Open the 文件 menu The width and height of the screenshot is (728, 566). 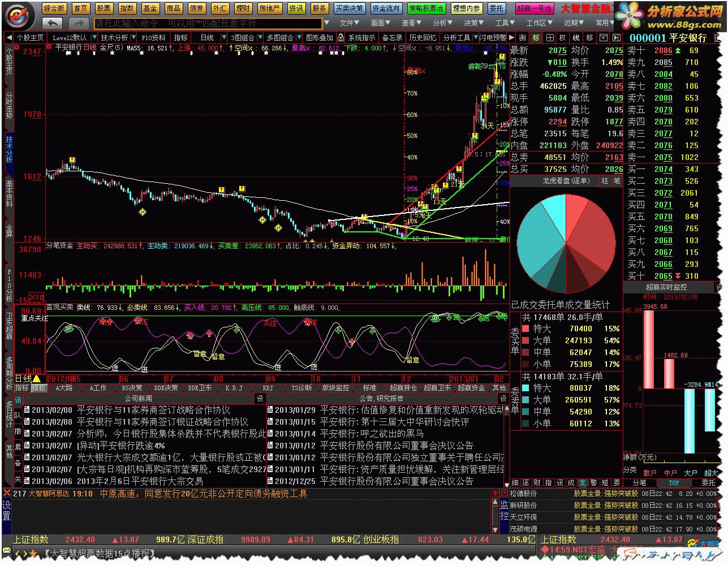[350, 23]
